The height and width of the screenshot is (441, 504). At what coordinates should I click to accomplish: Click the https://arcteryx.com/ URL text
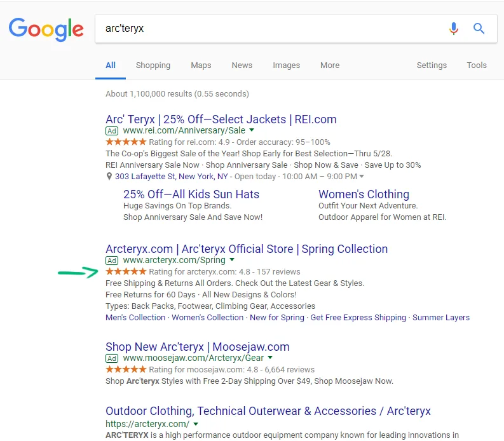[147, 424]
